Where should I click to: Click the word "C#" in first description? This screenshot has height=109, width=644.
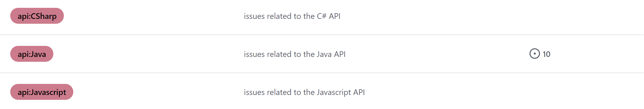tap(321, 16)
